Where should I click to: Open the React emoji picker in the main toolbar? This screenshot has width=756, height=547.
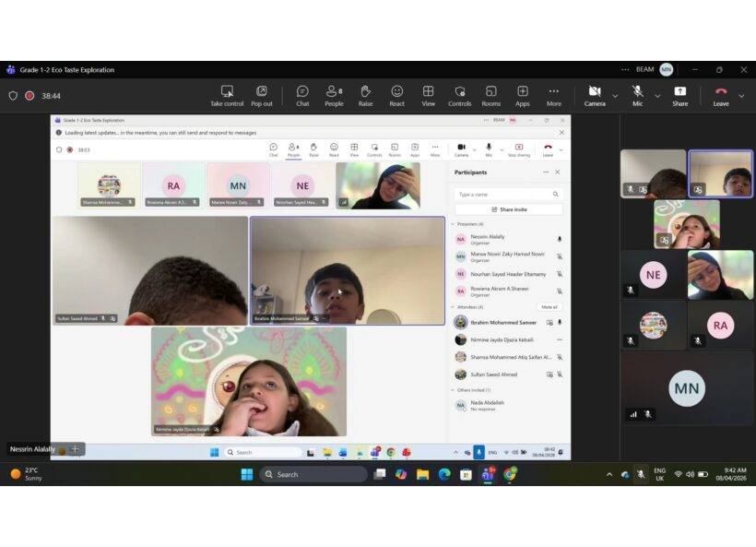pyautogui.click(x=396, y=95)
